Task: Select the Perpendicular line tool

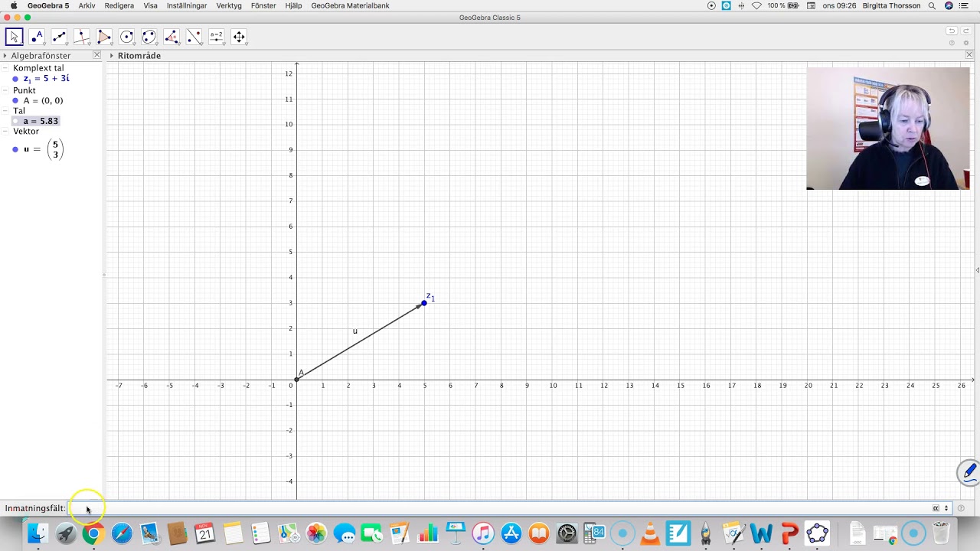Action: (82, 37)
